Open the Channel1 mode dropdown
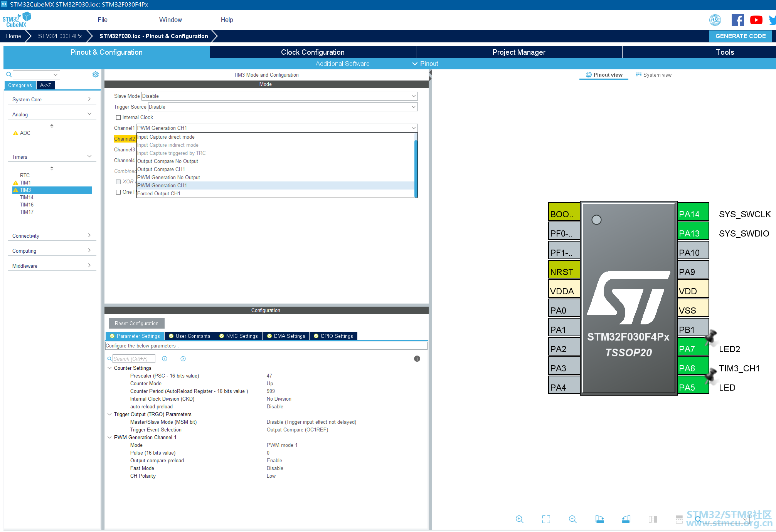The height and width of the screenshot is (532, 776). pyautogui.click(x=277, y=128)
